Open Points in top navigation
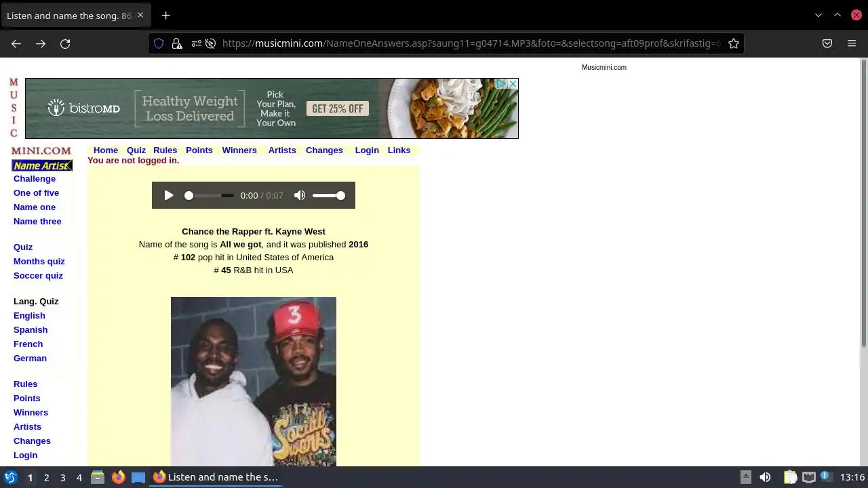 (x=199, y=150)
